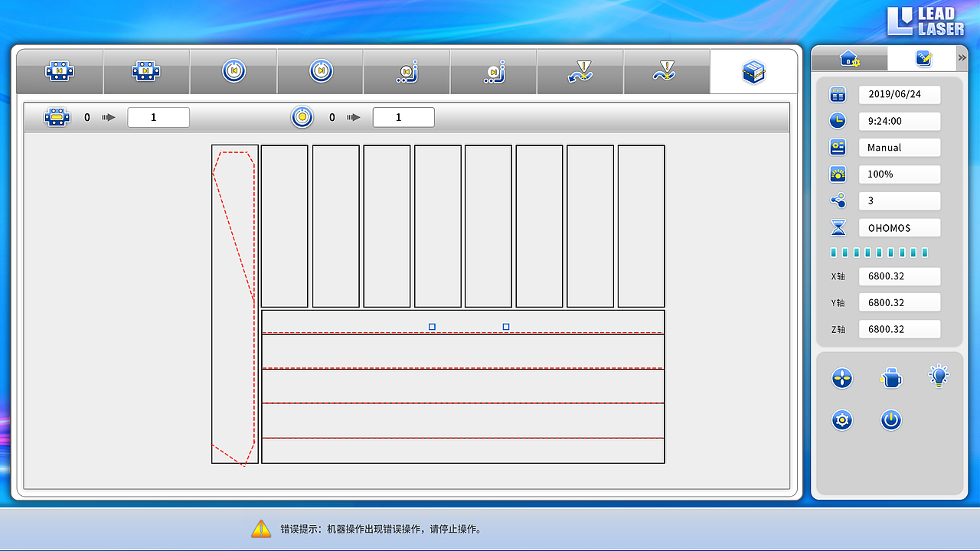Image resolution: width=980 pixels, height=551 pixels.
Task: Select the circular skip-back tab
Action: (x=234, y=71)
